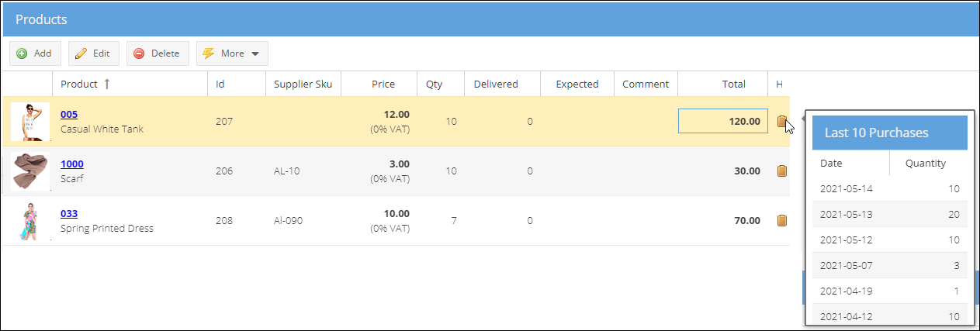The width and height of the screenshot is (980, 331).
Task: Open purchase history clipboard for Casual White Tank
Action: (782, 122)
